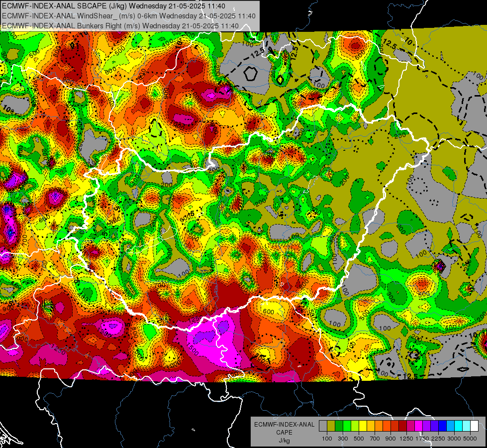This screenshot has height=448, width=487.
Task: Click the white swatch in the legend
Action: (474, 426)
